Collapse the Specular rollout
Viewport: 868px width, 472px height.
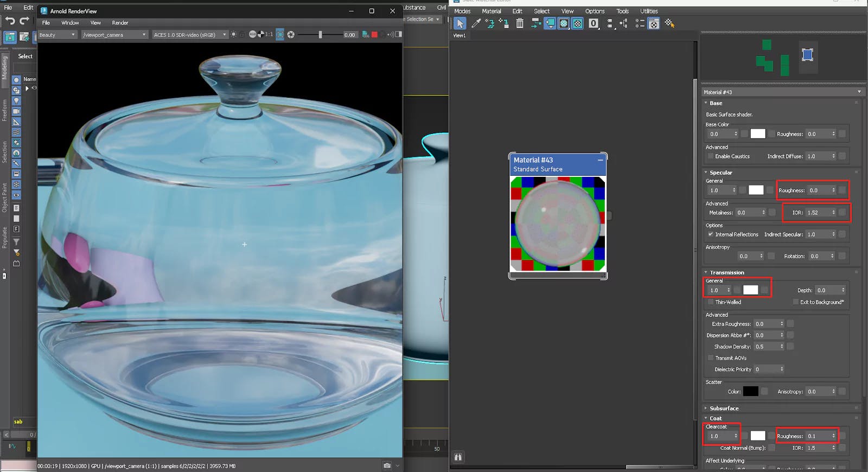click(x=706, y=173)
